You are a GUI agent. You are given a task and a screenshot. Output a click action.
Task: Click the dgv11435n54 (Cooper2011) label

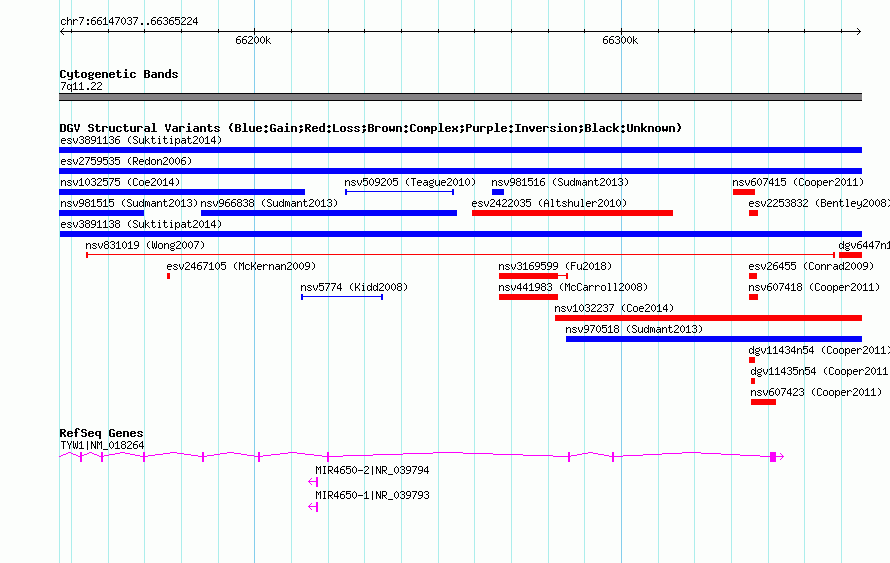pos(820,371)
